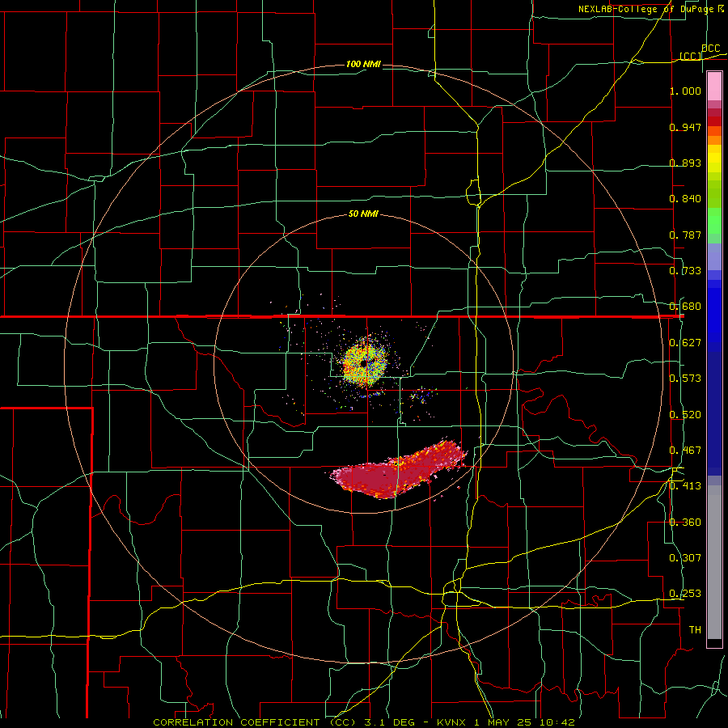Pick the light pink segment of the color scale

[x=714, y=87]
